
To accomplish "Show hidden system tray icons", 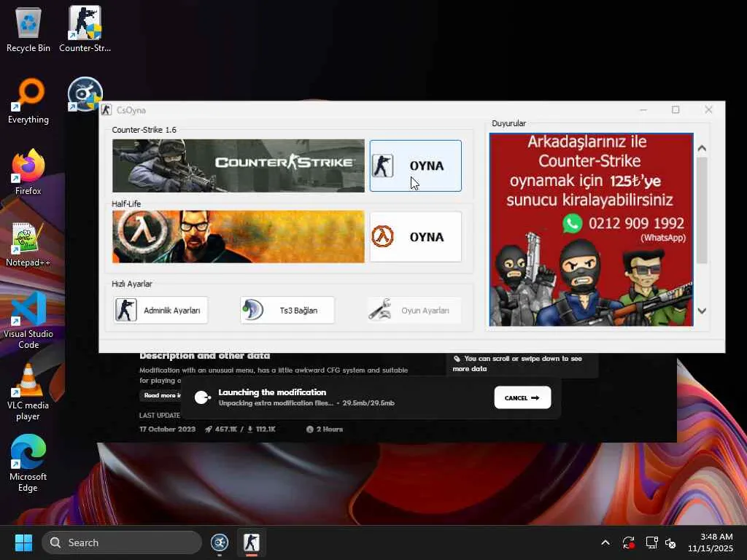I will coord(605,542).
